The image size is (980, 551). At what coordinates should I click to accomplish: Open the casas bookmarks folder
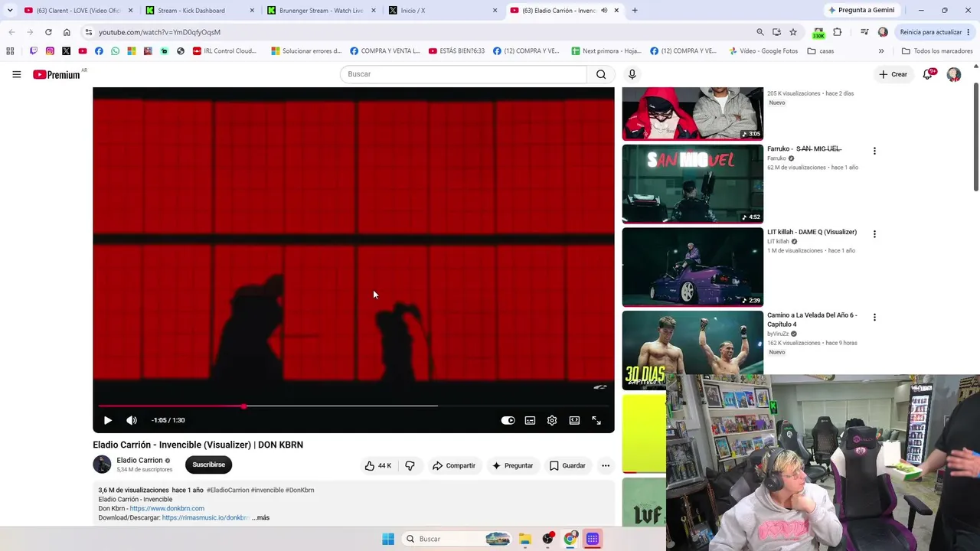click(x=821, y=51)
